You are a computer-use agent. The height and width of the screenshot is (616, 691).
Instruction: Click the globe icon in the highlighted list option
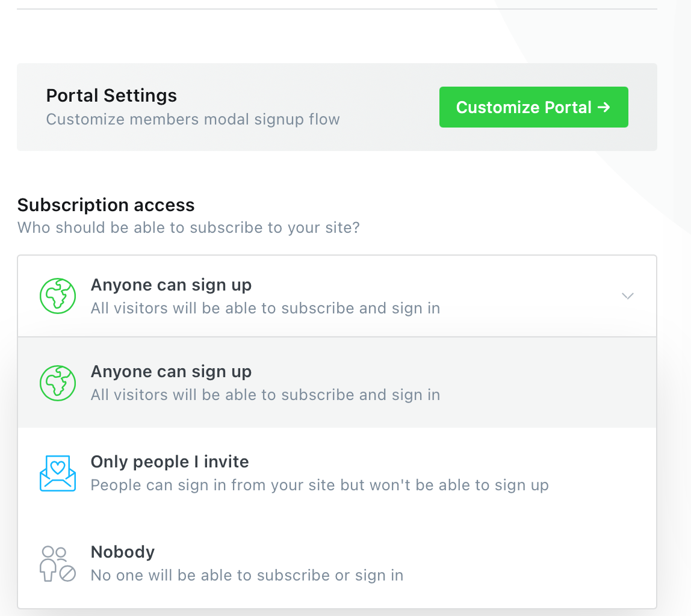coord(58,383)
